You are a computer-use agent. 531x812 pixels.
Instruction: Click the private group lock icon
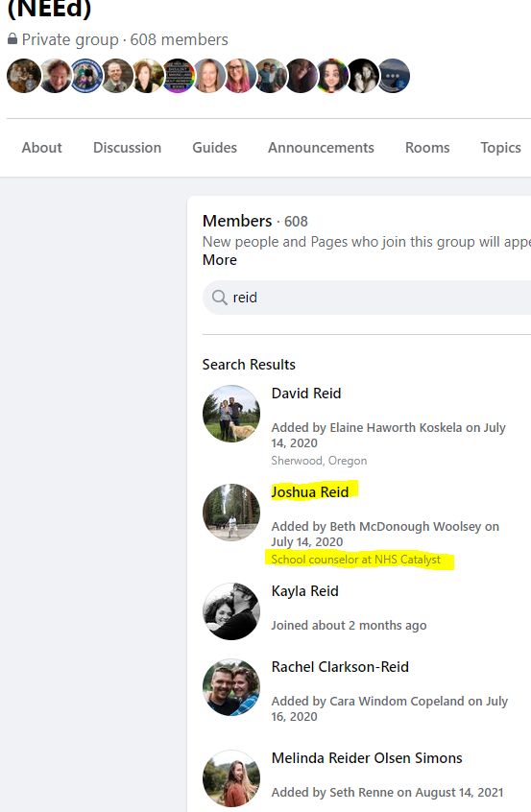tap(12, 38)
